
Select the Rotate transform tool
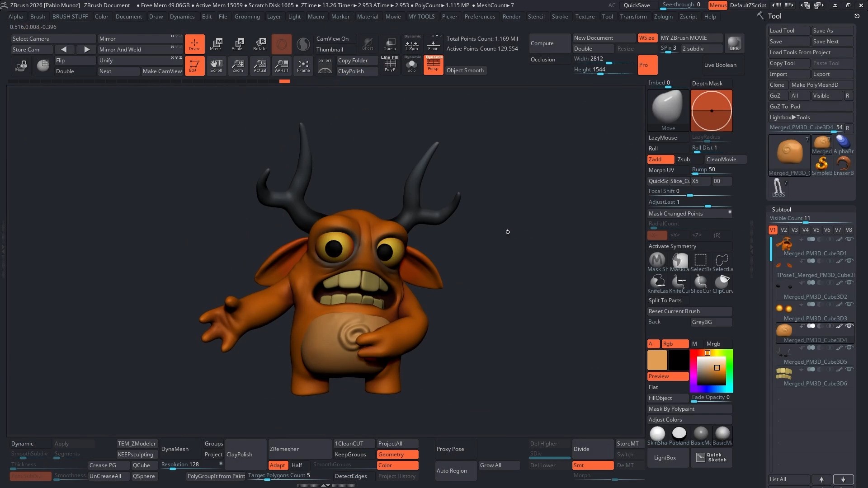[x=259, y=44]
